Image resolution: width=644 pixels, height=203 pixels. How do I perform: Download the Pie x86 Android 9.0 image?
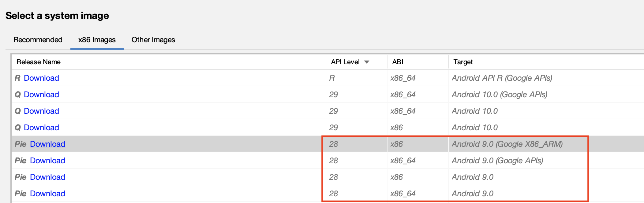coord(48,177)
